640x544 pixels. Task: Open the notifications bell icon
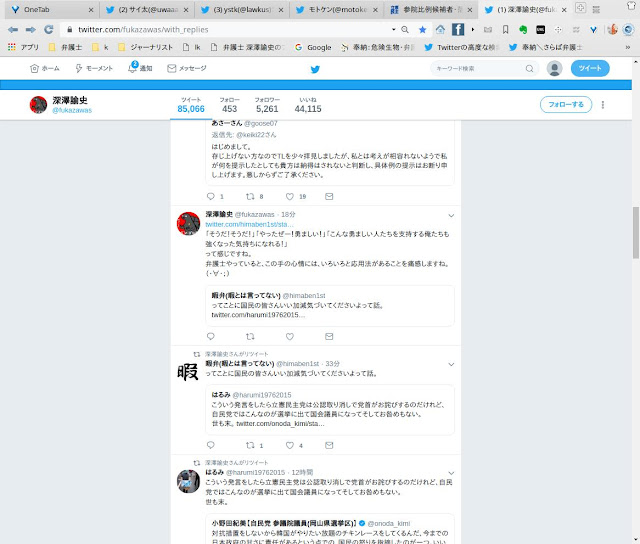(133, 68)
